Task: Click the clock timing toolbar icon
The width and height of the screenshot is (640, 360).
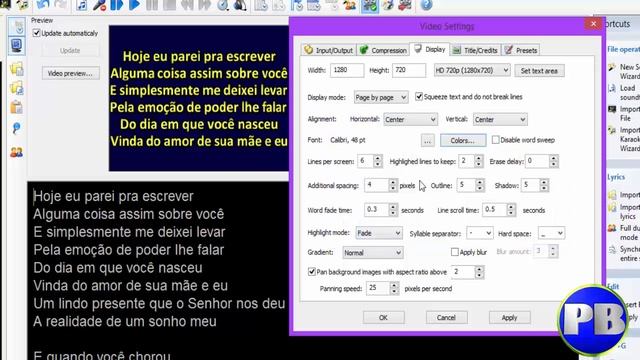Action: [x=223, y=5]
